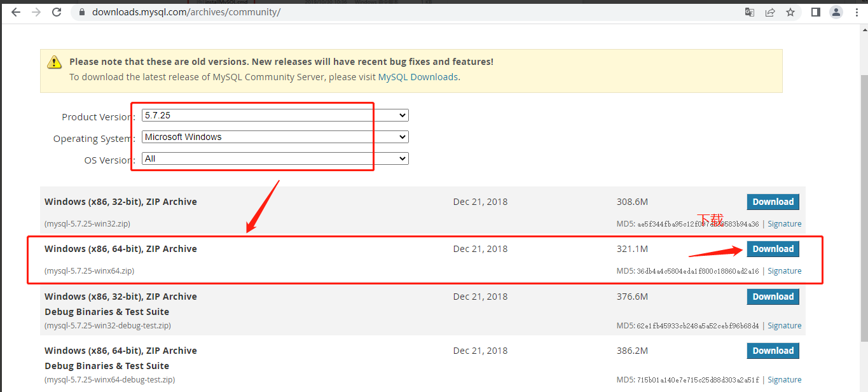This screenshot has height=392, width=868.
Task: Open the browser profile avatar
Action: point(836,12)
